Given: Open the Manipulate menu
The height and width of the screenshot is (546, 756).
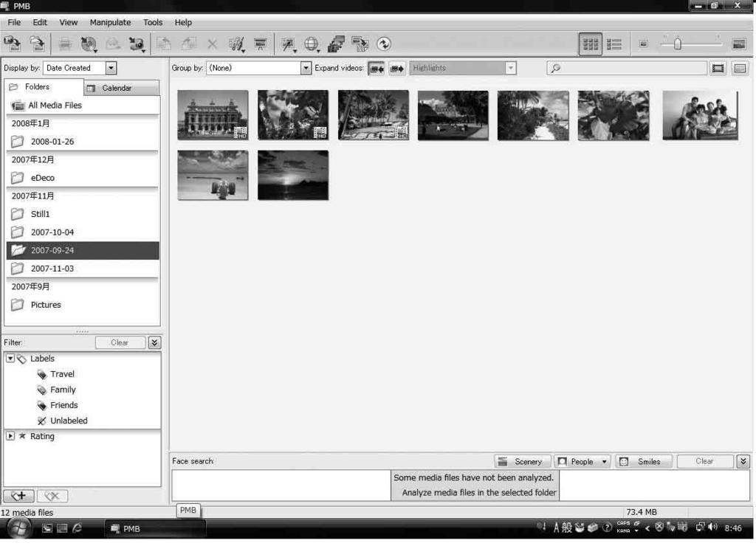Looking at the screenshot, I should pyautogui.click(x=110, y=22).
